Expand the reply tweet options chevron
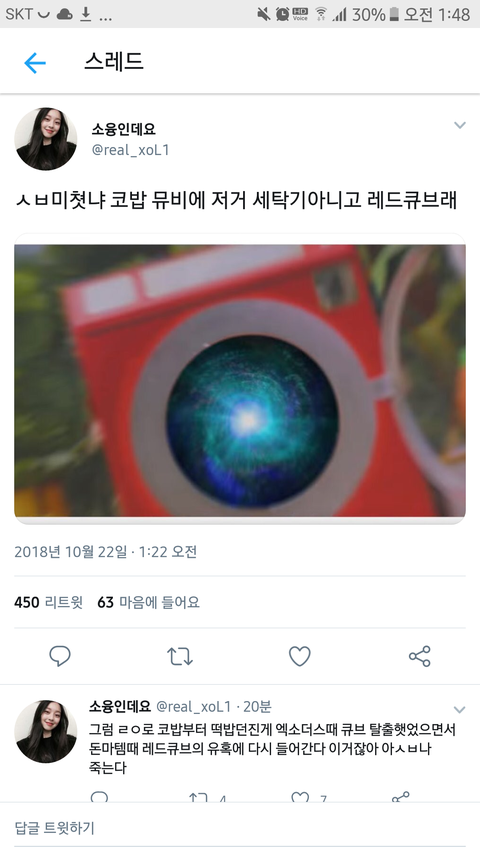 coord(459,709)
